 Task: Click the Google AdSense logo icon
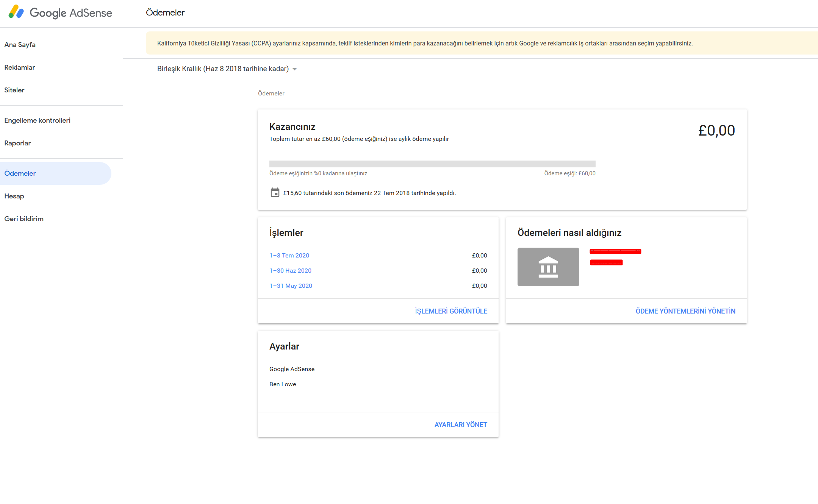coord(16,12)
